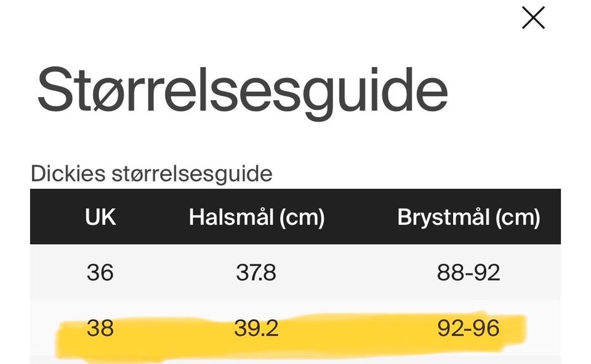This screenshot has height=364, width=591.
Task: Click neck measurement 37.8 cell
Action: [256, 272]
